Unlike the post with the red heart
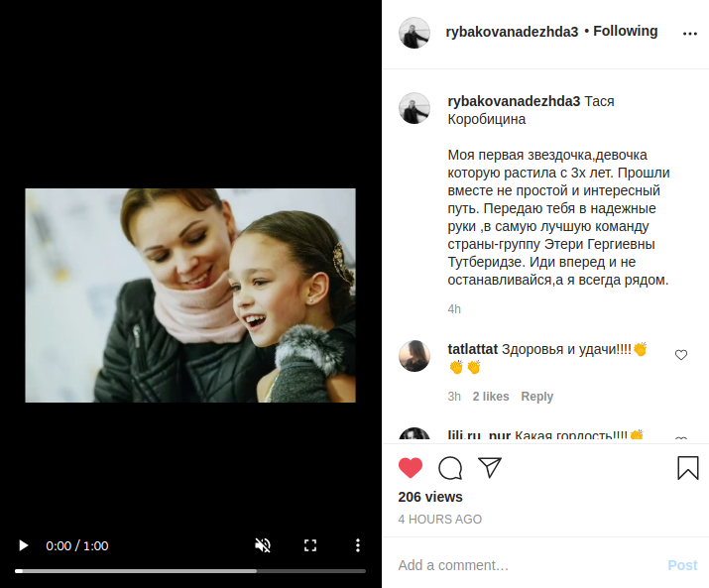Image resolution: width=709 pixels, height=588 pixels. [x=411, y=468]
